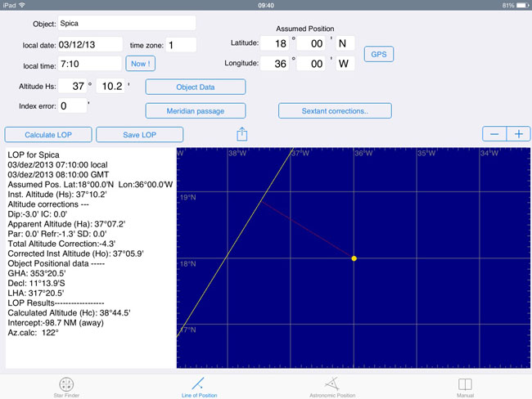The width and height of the screenshot is (532, 399).
Task: Set time with the Now ! button
Action: 141,64
